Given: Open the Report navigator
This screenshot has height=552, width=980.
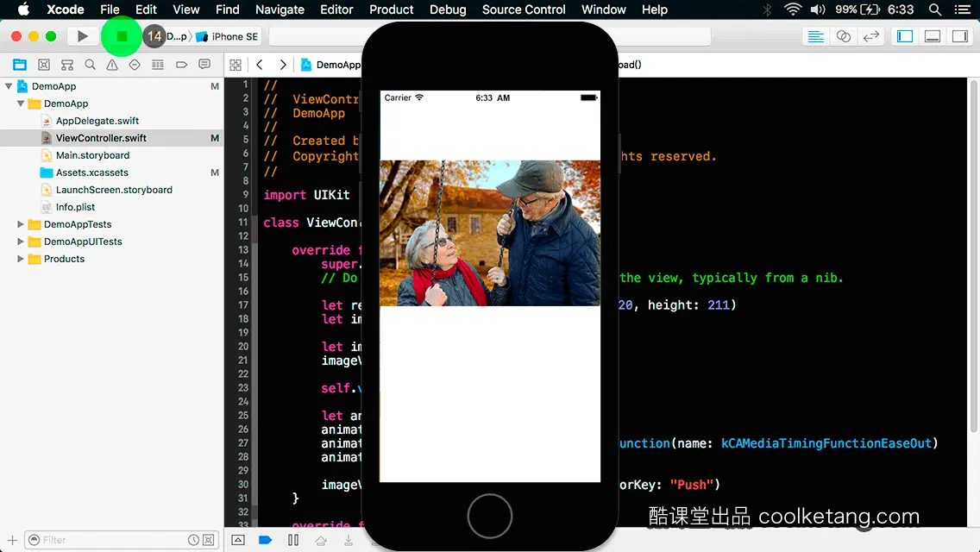Looking at the screenshot, I should pyautogui.click(x=204, y=65).
